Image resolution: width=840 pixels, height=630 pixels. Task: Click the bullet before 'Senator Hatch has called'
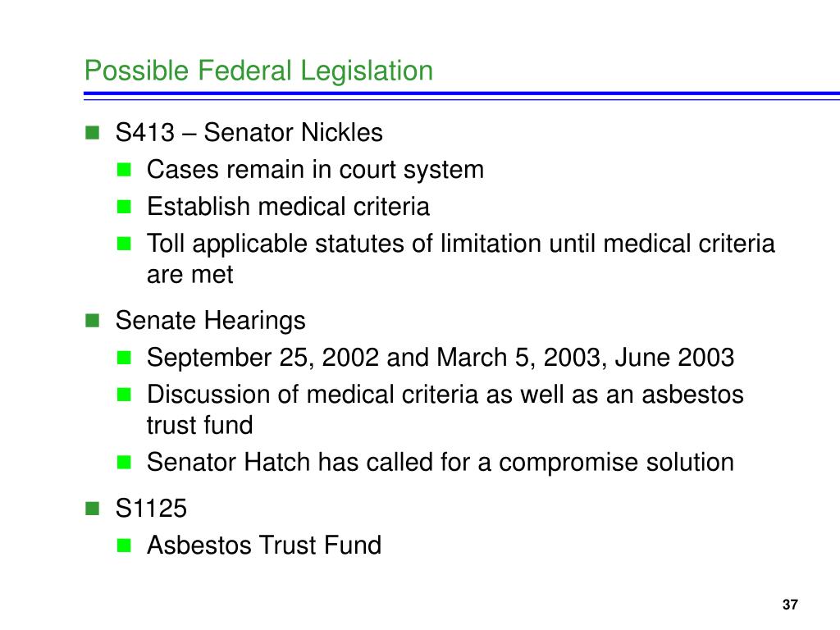(124, 462)
